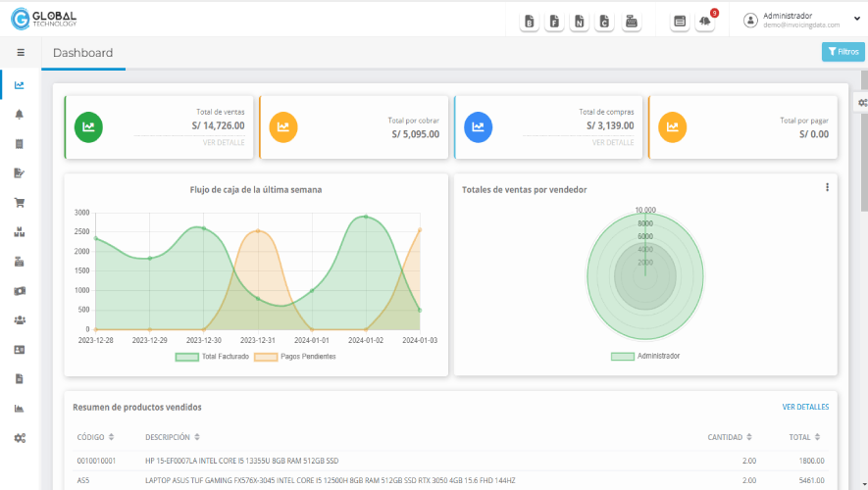Screen dimensions: 868x490
Task: Open notifications bell with red badge
Action: pyautogui.click(x=704, y=22)
